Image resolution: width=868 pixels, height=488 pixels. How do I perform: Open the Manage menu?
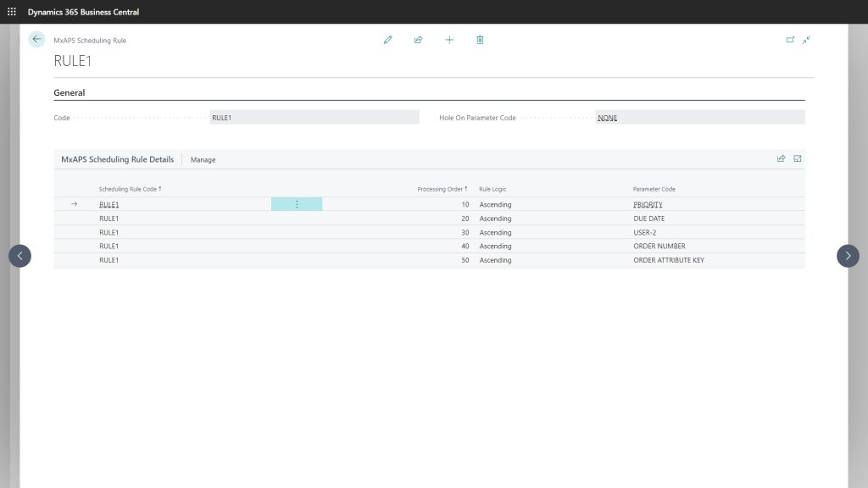(203, 159)
